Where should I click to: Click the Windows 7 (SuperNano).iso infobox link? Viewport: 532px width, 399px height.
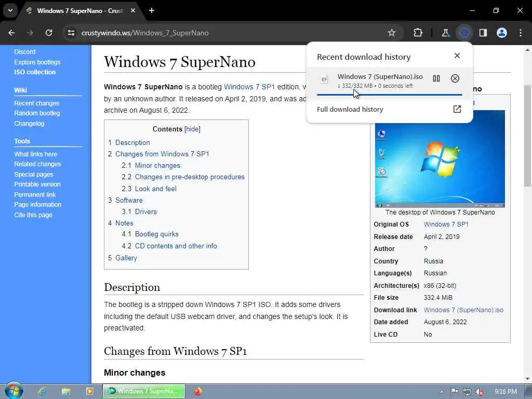tap(463, 310)
